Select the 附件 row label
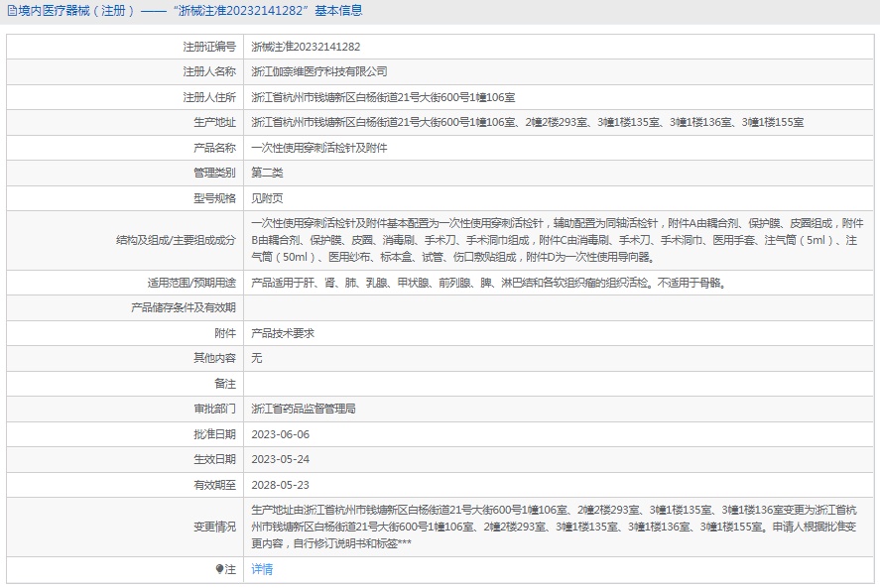Screen dimensions: 880x588 [x=225, y=333]
